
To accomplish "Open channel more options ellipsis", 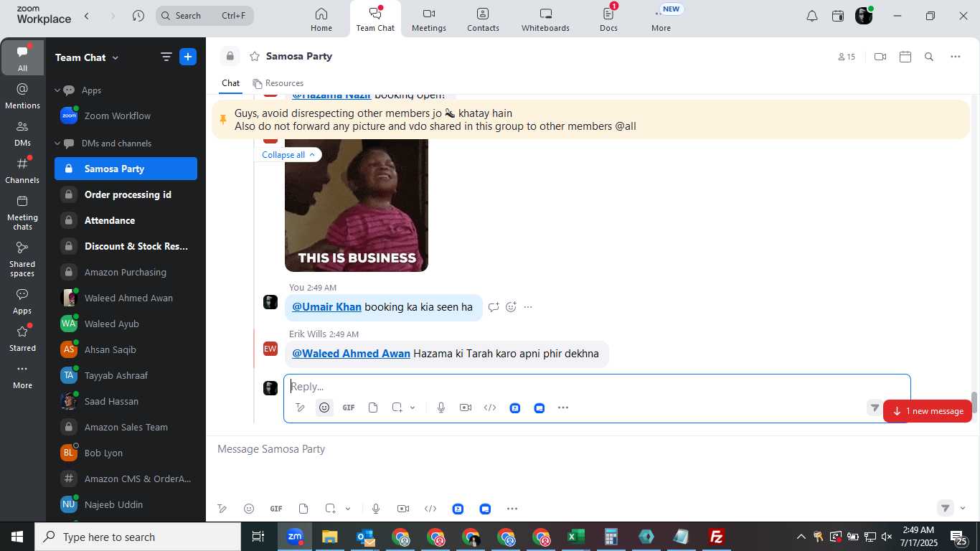I will (x=955, y=57).
